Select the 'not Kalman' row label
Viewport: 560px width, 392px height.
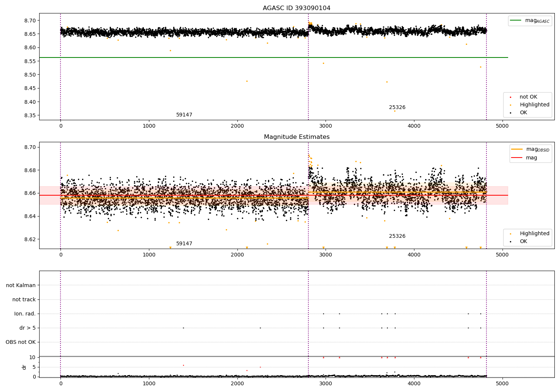pos(21,286)
